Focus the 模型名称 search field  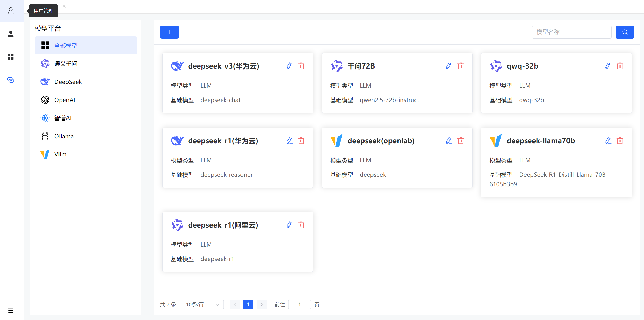click(571, 32)
